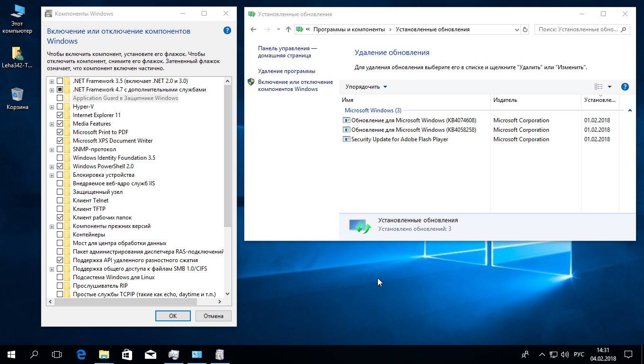The image size is (644, 364).
Task: Click the Back arrow in Installed Updates window
Action: (x=253, y=29)
